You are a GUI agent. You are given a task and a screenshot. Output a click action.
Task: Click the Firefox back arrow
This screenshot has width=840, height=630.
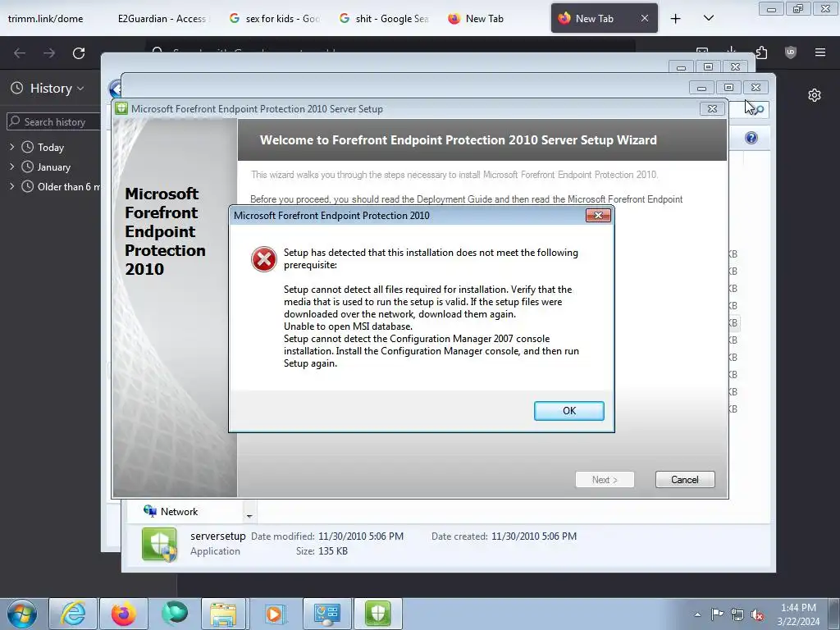tap(20, 53)
